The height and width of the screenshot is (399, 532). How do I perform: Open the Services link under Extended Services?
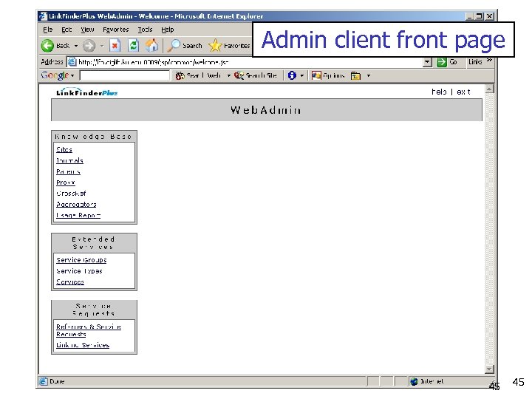tap(70, 282)
